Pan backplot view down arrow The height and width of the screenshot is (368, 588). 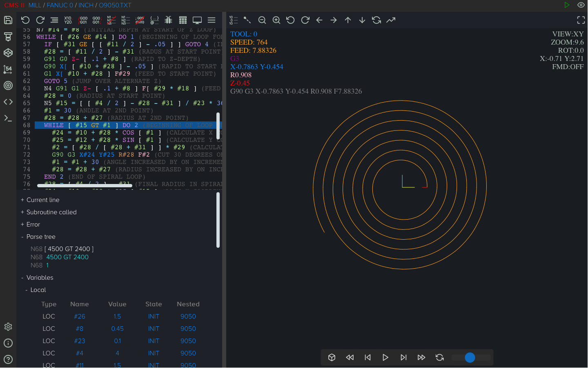coord(362,20)
